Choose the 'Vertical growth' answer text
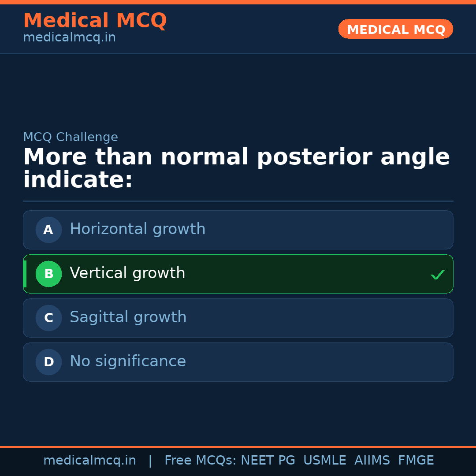Viewport: 476px width, 476px height. [127, 273]
